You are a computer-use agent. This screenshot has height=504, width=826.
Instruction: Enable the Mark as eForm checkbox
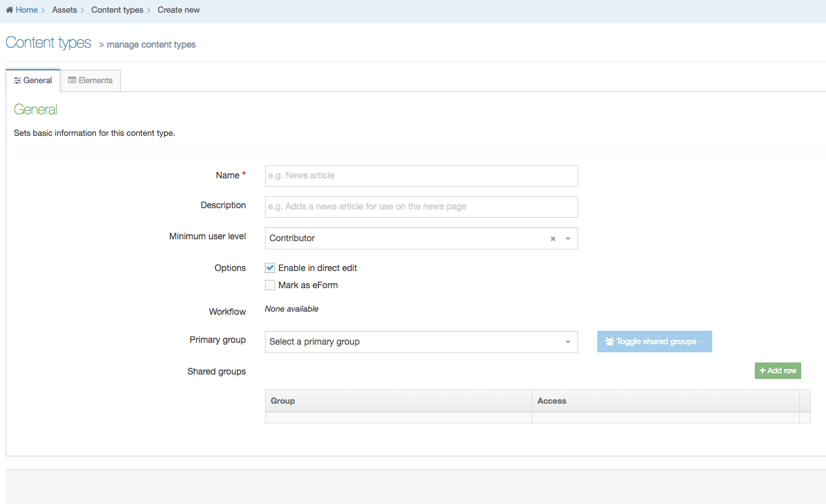pyautogui.click(x=269, y=284)
